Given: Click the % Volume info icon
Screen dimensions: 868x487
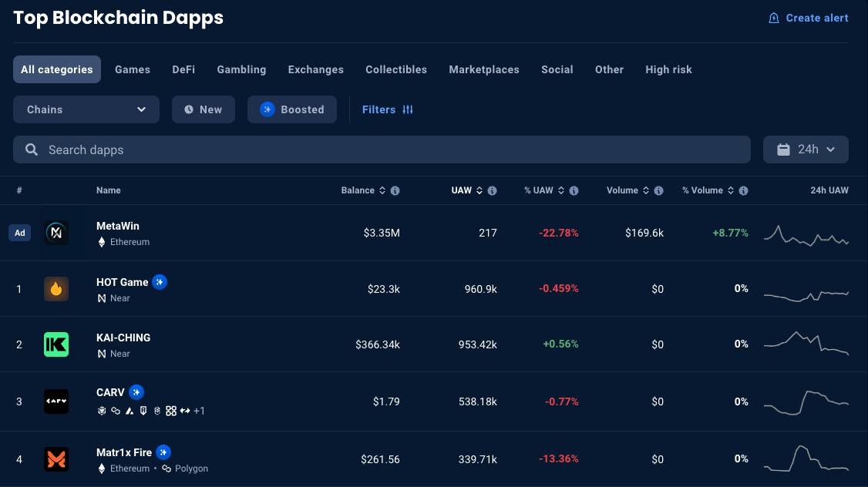Looking at the screenshot, I should tap(743, 190).
